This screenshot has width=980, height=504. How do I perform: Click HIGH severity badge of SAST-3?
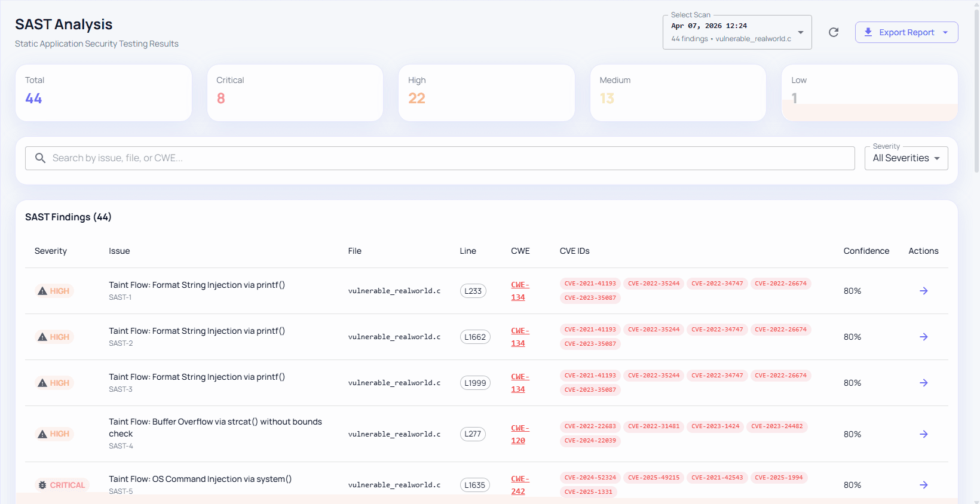coord(54,383)
